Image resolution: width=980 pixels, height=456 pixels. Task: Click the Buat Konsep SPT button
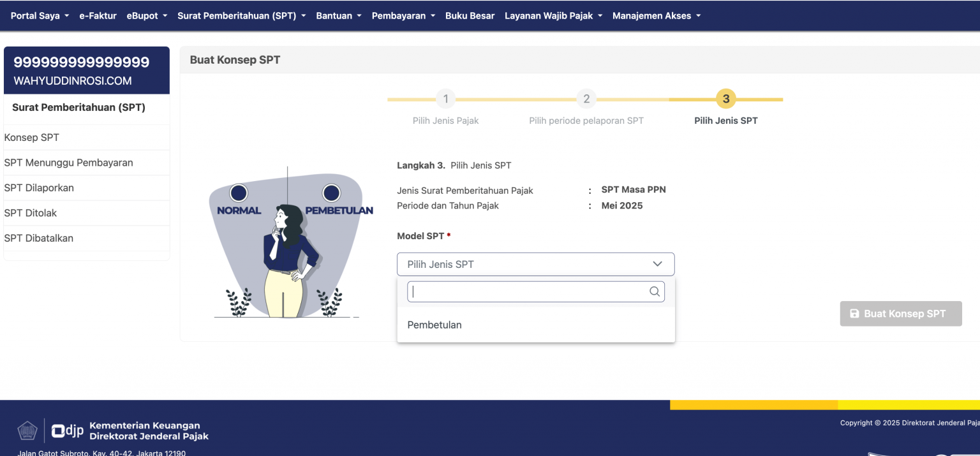(x=901, y=313)
